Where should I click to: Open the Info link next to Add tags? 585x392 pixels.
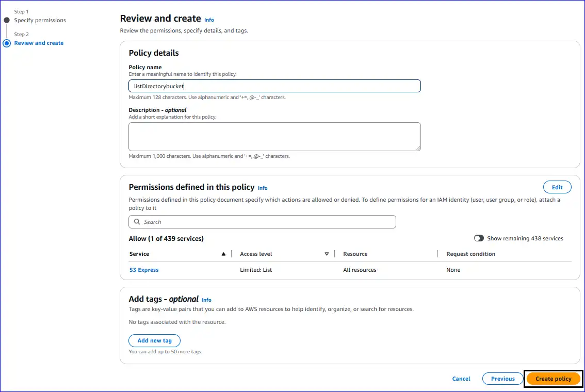click(206, 300)
